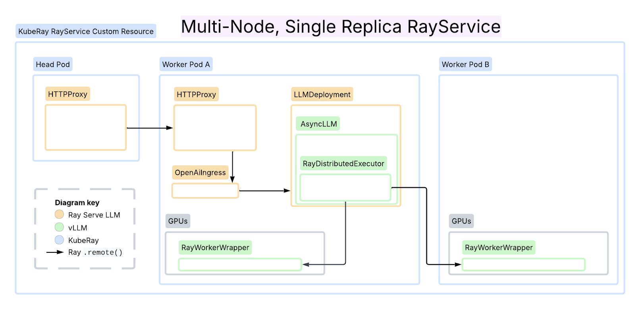Click the 'Ray .remote()' key text
This screenshot has height=317, width=644.
point(95,252)
